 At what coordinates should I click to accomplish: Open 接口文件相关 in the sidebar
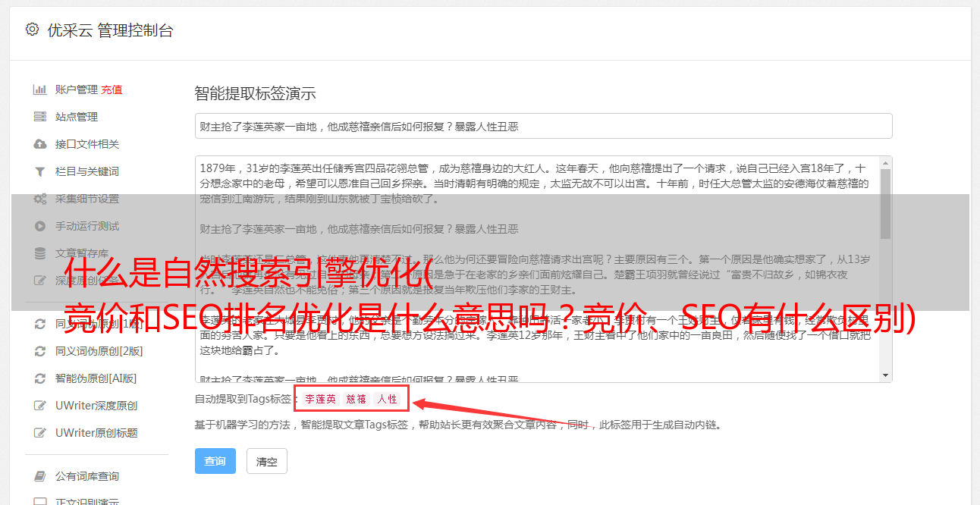87,144
